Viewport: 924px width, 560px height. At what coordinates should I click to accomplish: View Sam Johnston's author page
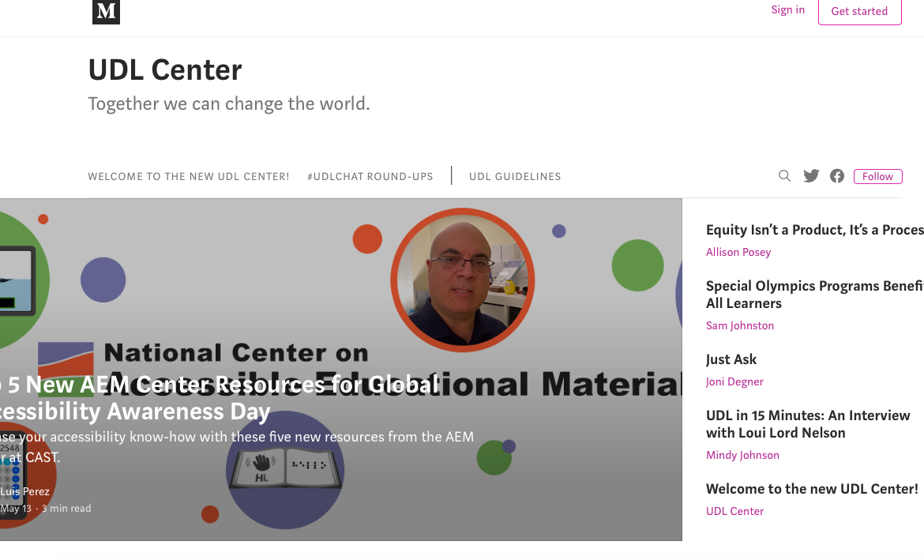(x=740, y=326)
